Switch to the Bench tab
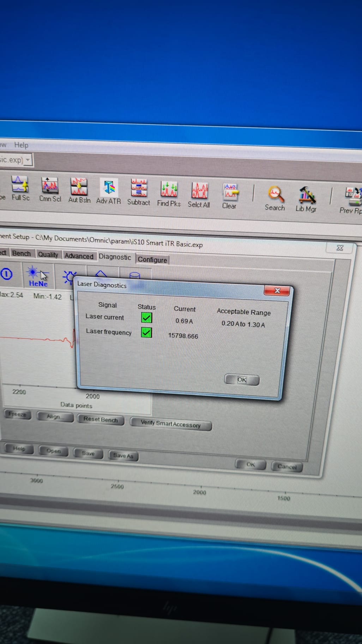The image size is (362, 644). point(21,254)
